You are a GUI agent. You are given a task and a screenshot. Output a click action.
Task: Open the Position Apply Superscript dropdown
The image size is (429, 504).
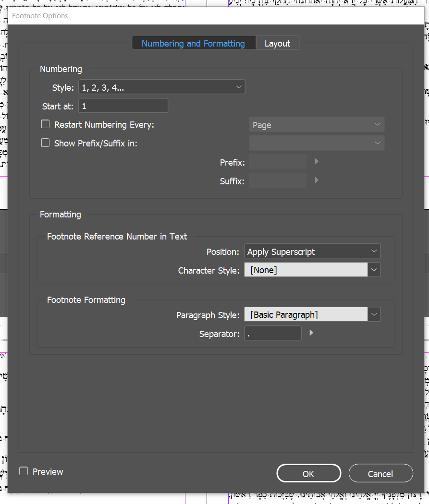(312, 252)
